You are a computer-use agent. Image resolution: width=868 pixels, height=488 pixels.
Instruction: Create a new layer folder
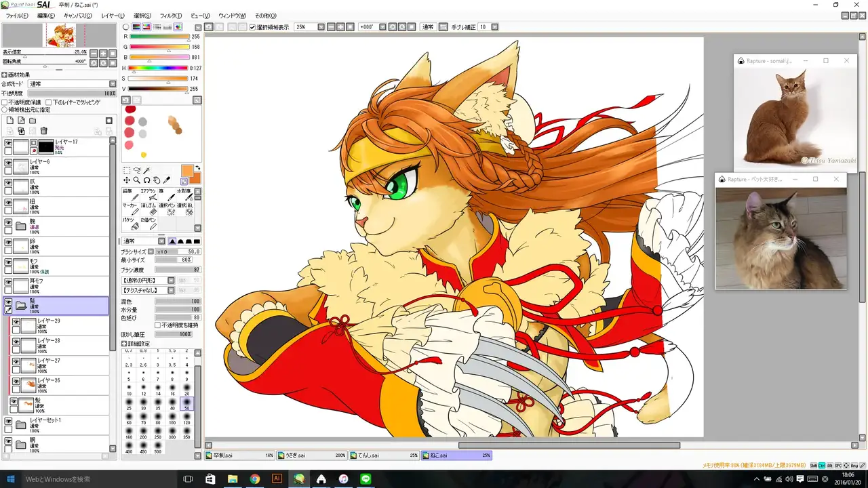(32, 121)
